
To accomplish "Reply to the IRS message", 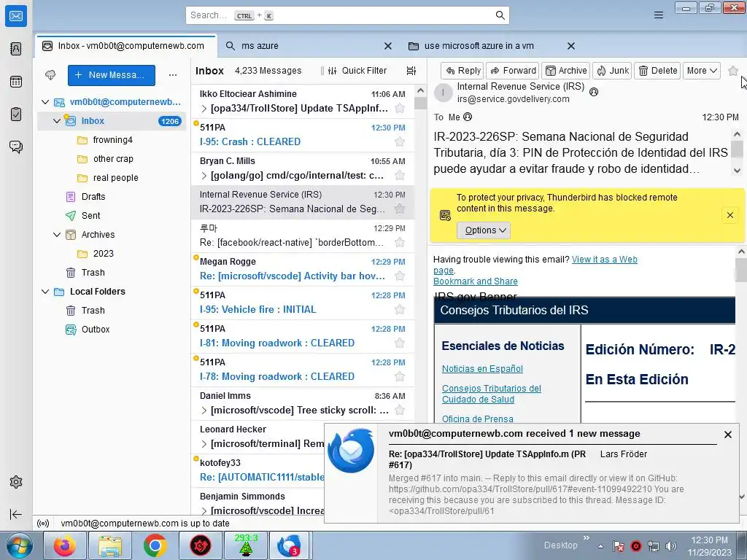I will [x=462, y=71].
